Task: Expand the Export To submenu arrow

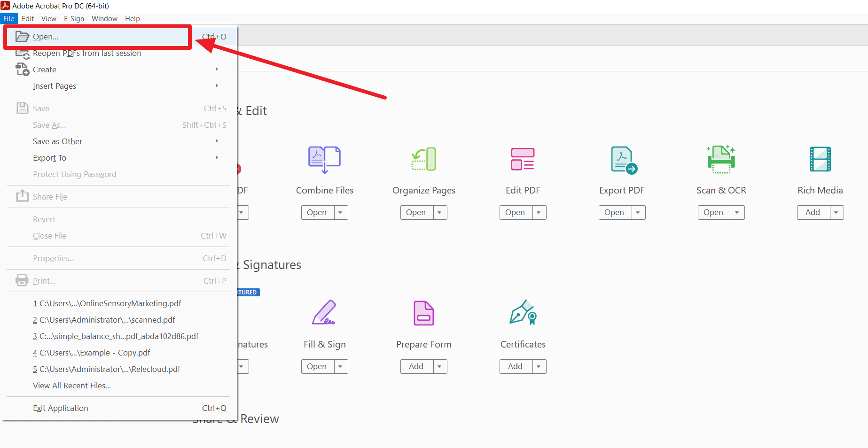Action: point(217,157)
